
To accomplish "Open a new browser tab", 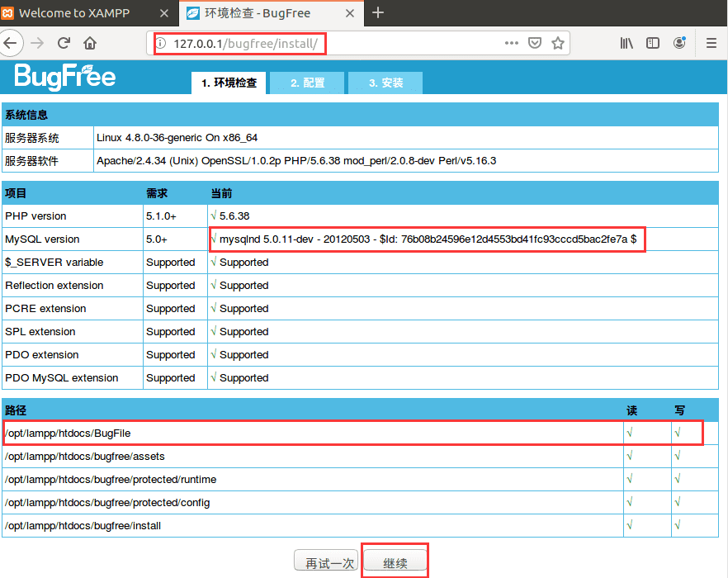I will (378, 12).
